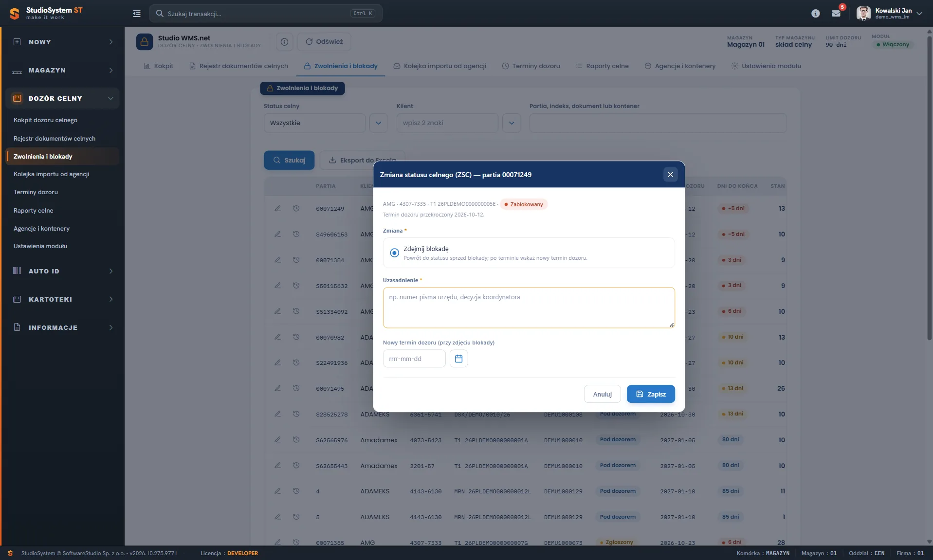
Task: Expand the NOWY sidebar section
Action: coord(63,42)
